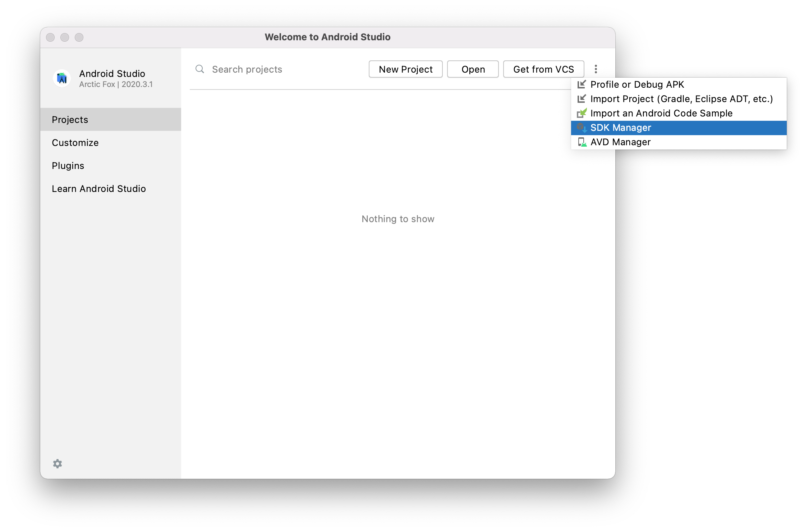Launch AVD Manager from the menu

[679, 142]
